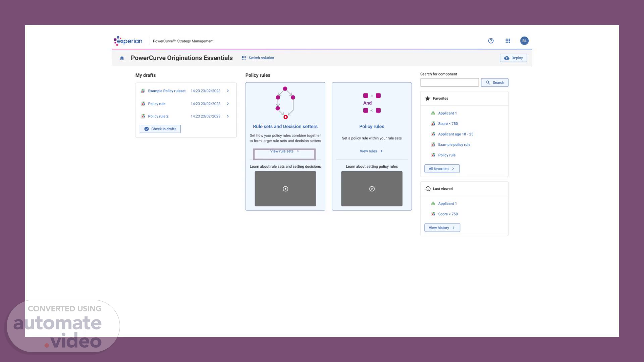Click the Search for component field
This screenshot has width=644, height=362.
[x=449, y=82]
